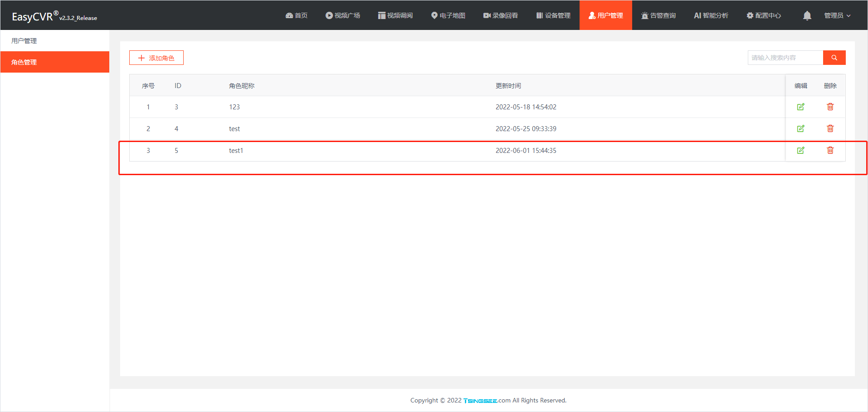
Task: Switch to 配置中心 settings menu
Action: coord(764,15)
